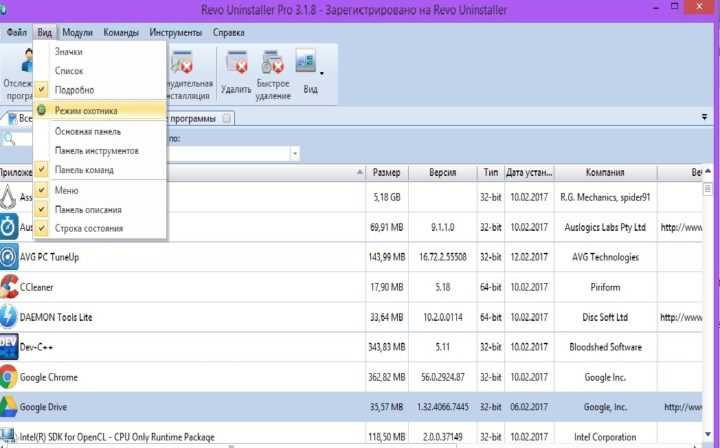The image size is (720, 448).
Task: Click the Dev-C++ app icon
Action: [9, 347]
